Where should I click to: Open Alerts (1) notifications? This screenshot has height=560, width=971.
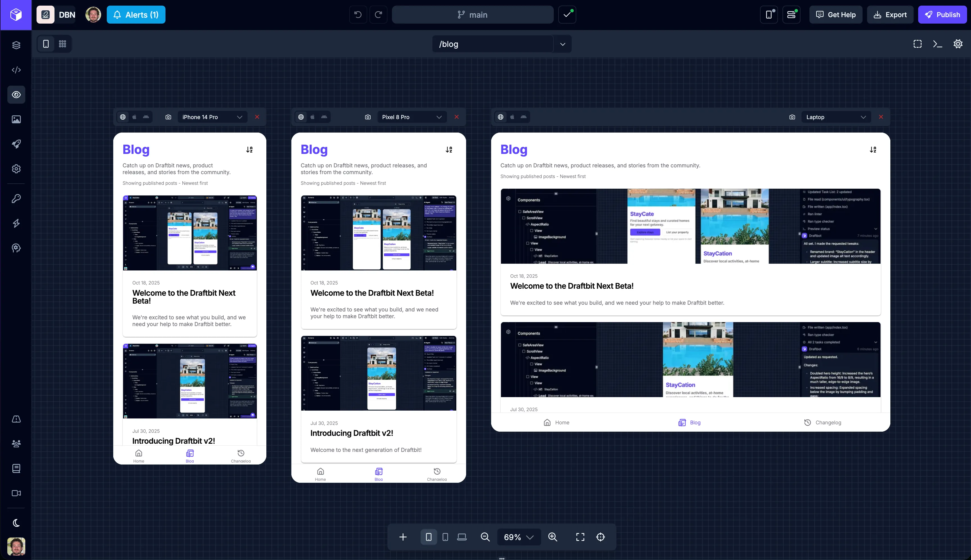(136, 15)
